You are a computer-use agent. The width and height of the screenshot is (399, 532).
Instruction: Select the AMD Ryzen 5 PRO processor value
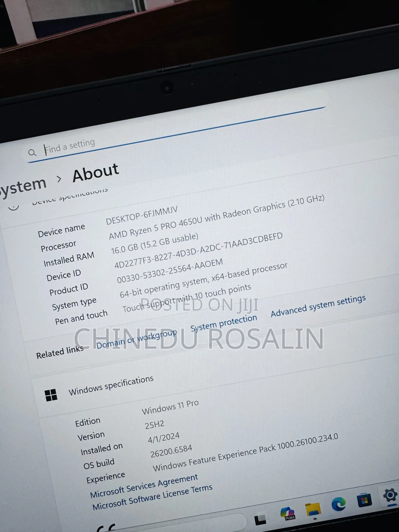217,217
